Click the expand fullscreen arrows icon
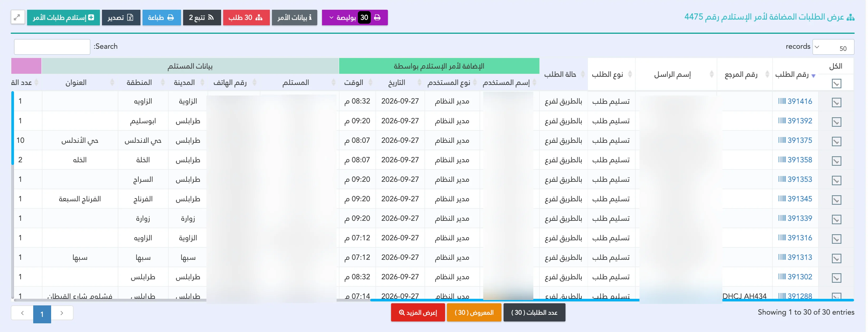 point(17,17)
